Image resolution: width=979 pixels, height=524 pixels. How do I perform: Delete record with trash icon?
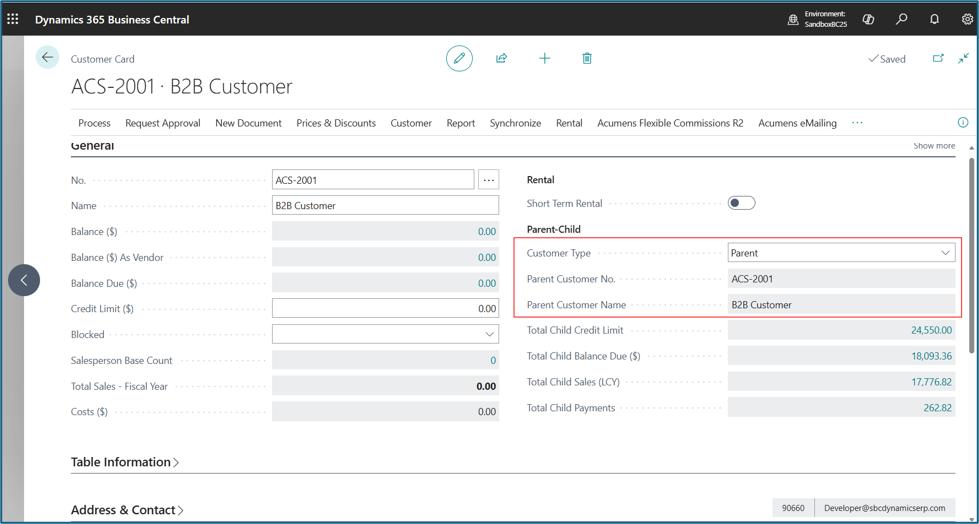click(x=587, y=58)
